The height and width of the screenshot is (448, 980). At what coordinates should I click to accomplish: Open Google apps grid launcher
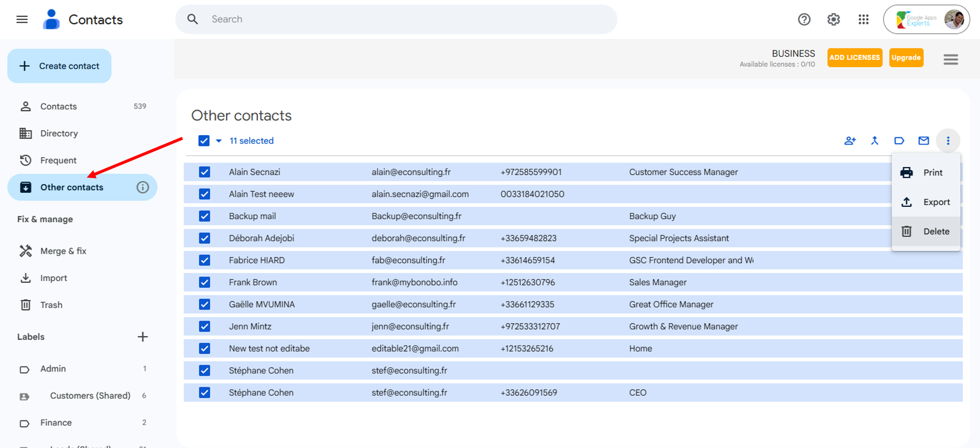coord(863,19)
